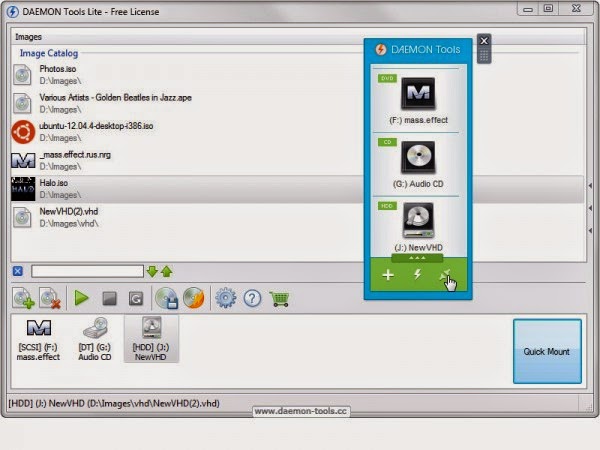Click the green Mount play button

81,298
